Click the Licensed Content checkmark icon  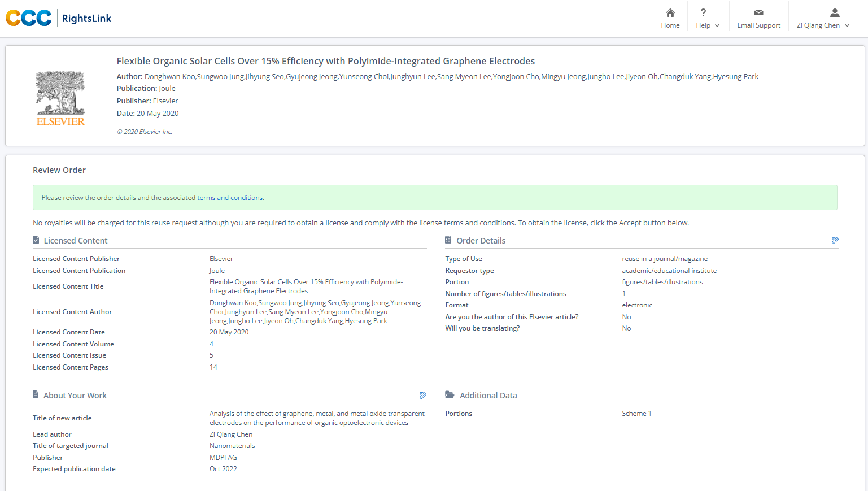point(36,240)
